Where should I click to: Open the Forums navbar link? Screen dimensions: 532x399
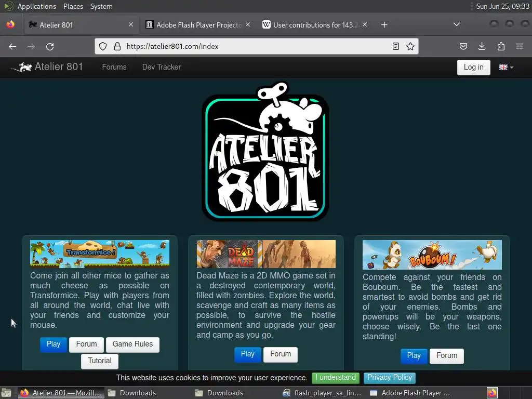click(114, 67)
